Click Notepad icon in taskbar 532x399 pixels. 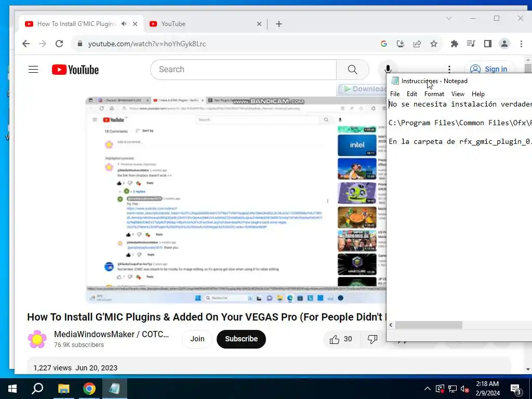coord(114,389)
